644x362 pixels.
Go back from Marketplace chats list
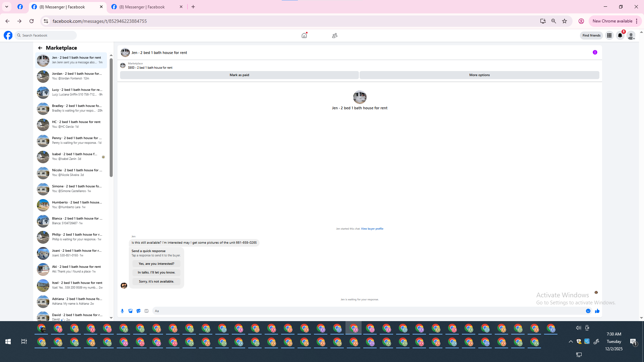pos(40,48)
